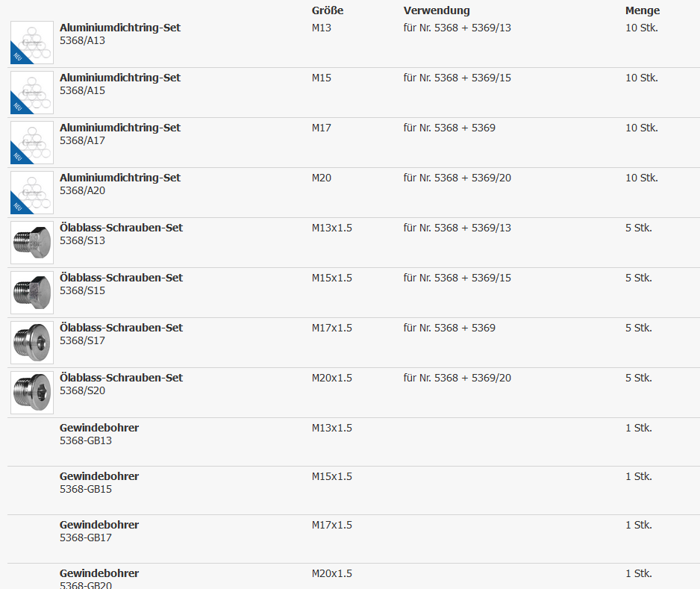Select the Gewindebohrer M17x1.5 title
The image size is (700, 589).
99,525
